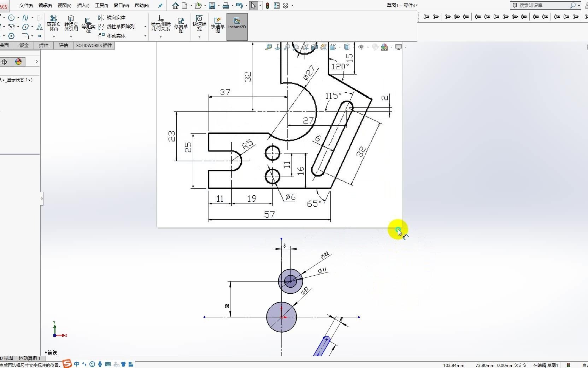
Task: Select the Ellipse sketch tool
Action: 25,27
